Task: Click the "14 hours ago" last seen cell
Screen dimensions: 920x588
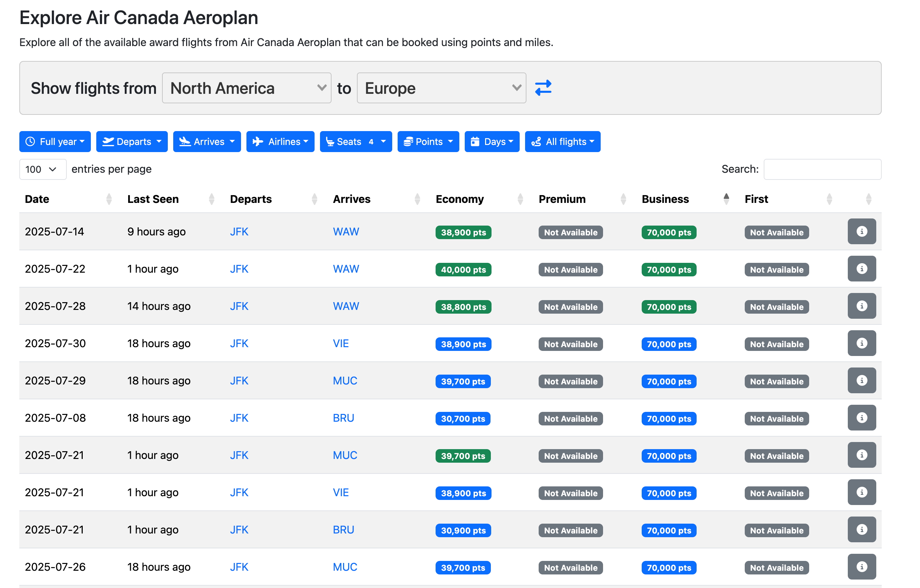Action: (x=159, y=306)
